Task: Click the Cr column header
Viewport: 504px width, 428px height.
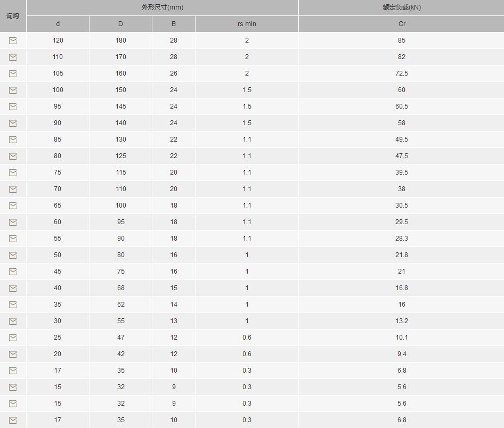Action: (402, 24)
